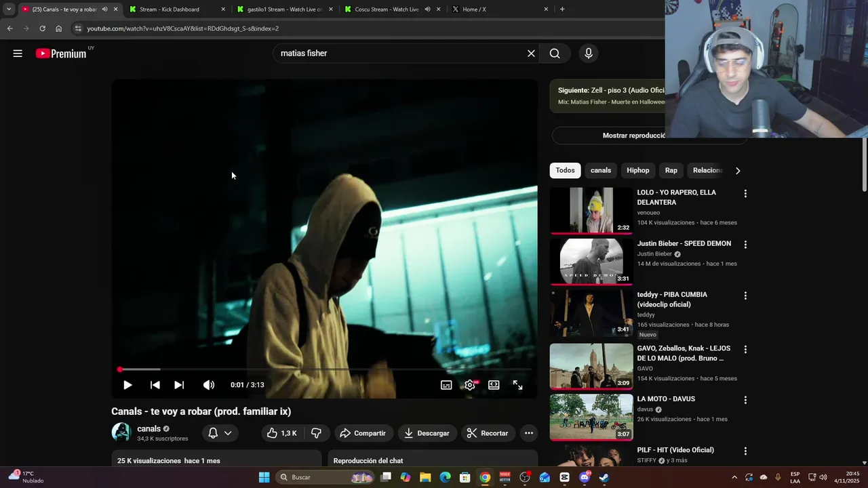Viewport: 868px width, 488px height.
Task: Open LOLO - YO RAPERO video thumbnail
Action: pyautogui.click(x=591, y=210)
